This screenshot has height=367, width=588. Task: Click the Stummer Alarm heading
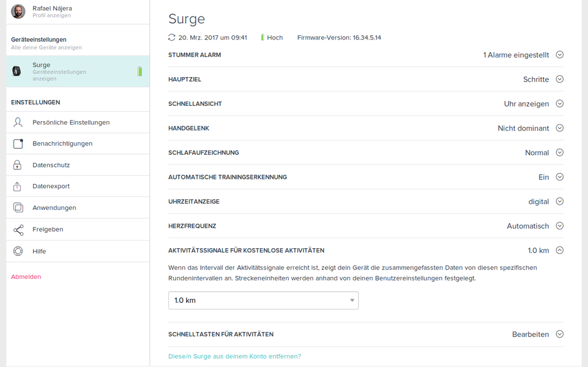coord(195,55)
